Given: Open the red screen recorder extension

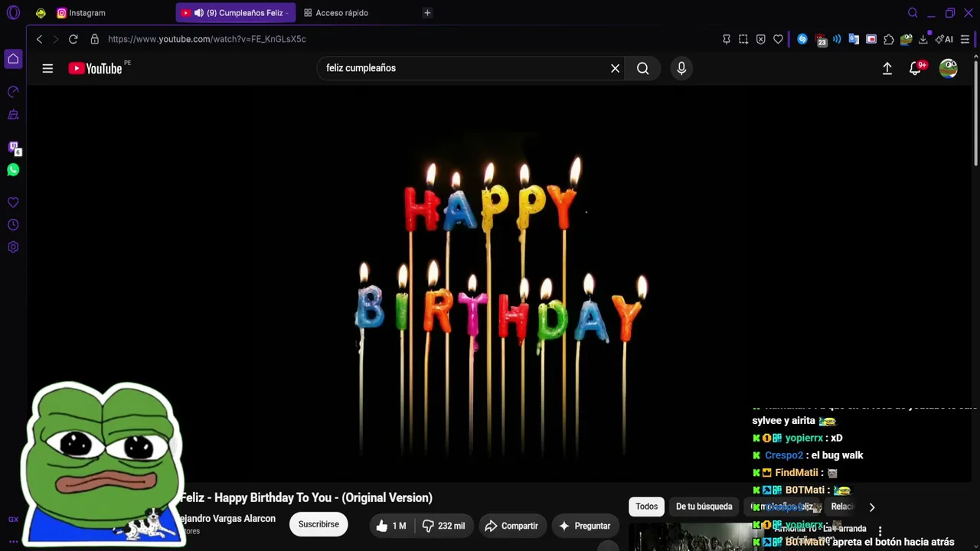Looking at the screenshot, I should click(871, 39).
